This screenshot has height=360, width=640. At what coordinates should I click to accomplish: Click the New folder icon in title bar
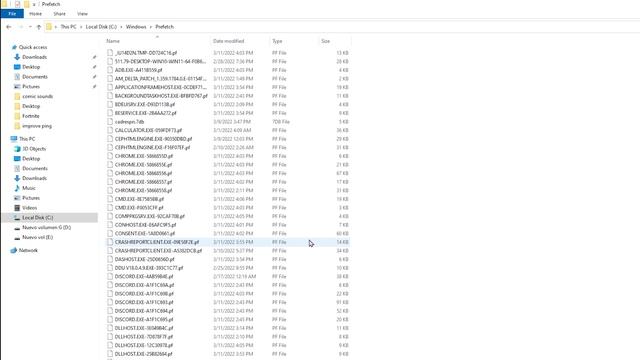click(x=27, y=4)
